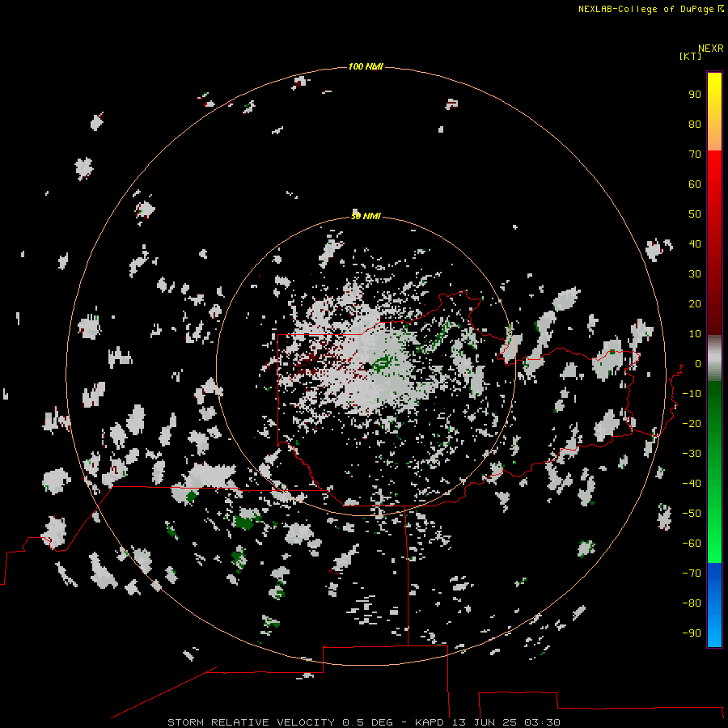Click the 50 value on the velocity scale
This screenshot has width=728, height=728.
695,214
